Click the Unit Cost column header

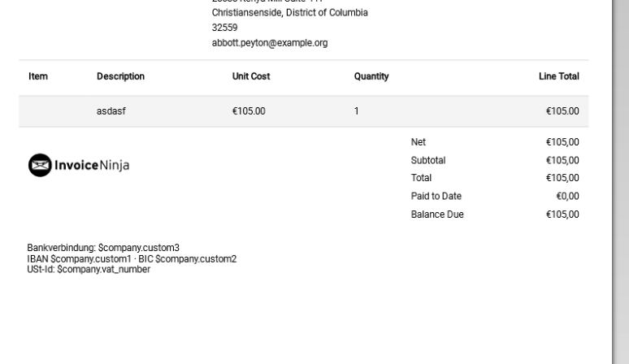click(251, 76)
